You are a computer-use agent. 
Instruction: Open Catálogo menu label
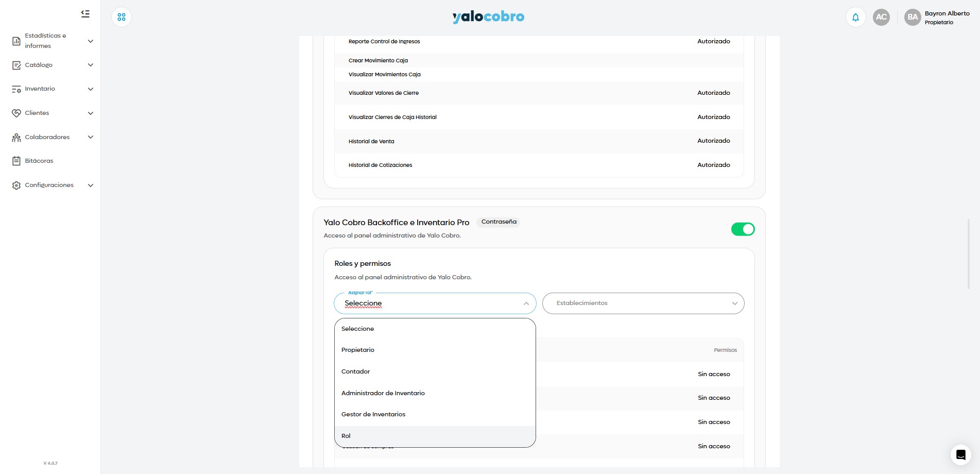click(x=39, y=65)
